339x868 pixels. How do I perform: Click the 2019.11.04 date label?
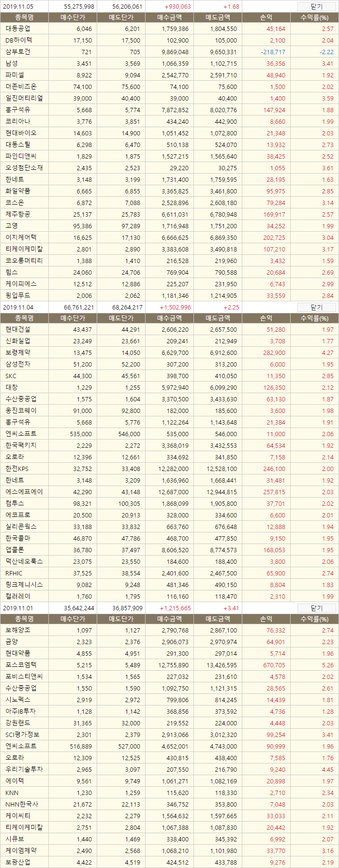point(18,308)
